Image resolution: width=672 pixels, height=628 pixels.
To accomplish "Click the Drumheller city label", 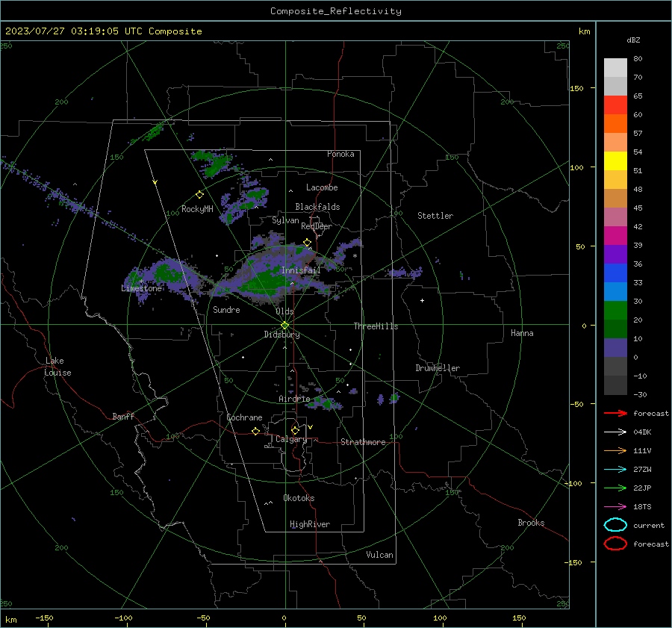I will tap(438, 368).
